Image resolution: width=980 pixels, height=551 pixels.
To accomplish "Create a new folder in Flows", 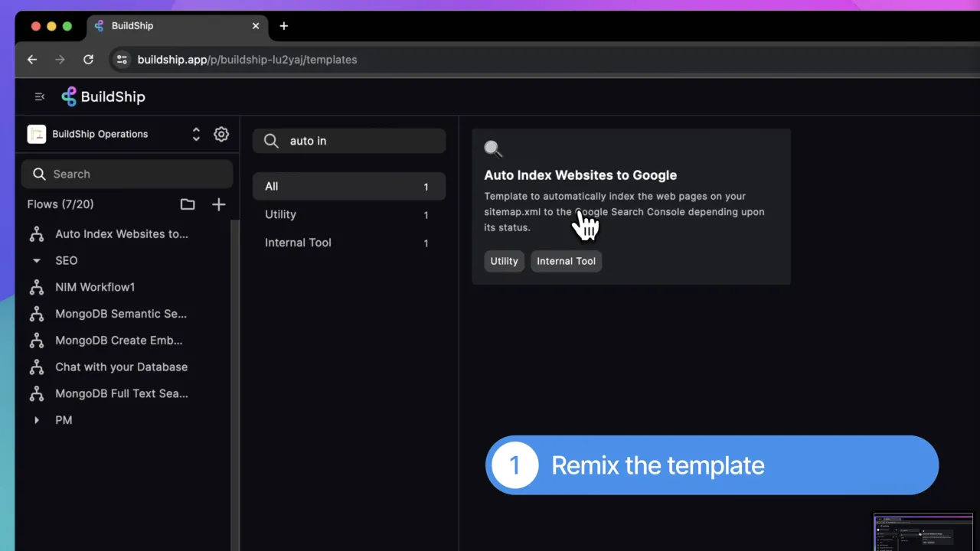I will tap(188, 204).
